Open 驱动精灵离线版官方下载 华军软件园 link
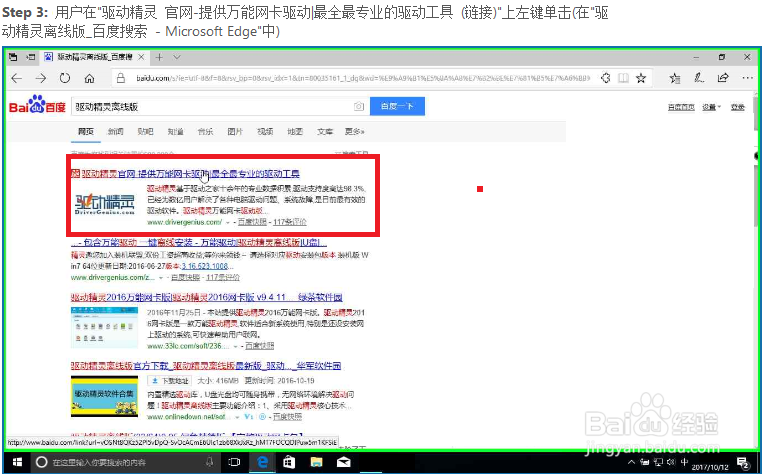The height and width of the screenshot is (474, 763). (206, 365)
